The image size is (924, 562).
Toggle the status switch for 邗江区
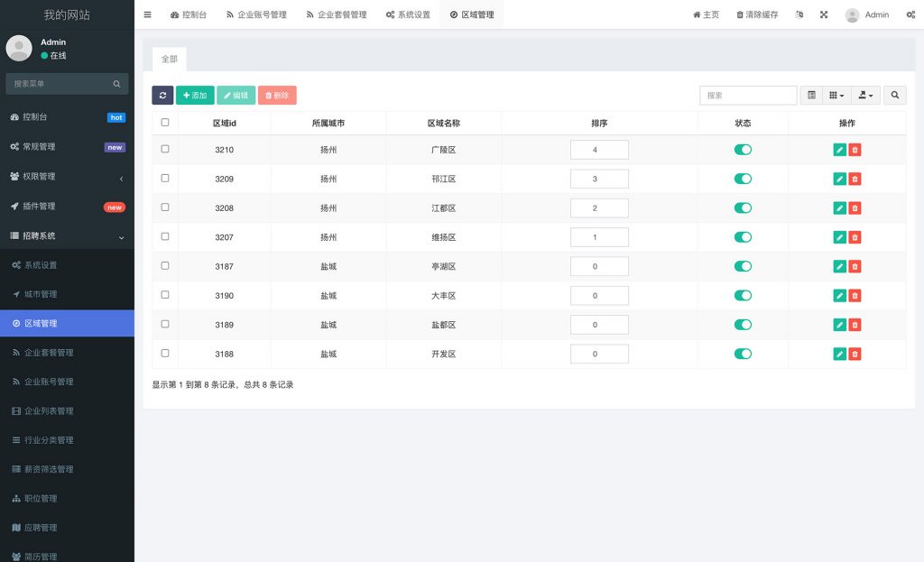[743, 178]
